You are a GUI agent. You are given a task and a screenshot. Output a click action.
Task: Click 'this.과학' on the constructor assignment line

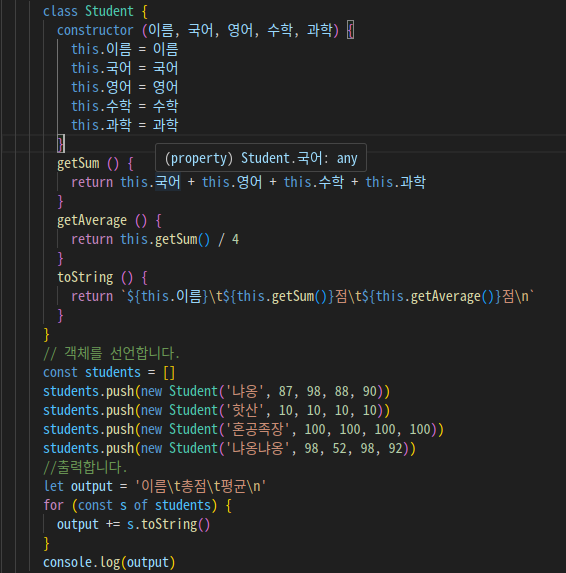click(101, 125)
